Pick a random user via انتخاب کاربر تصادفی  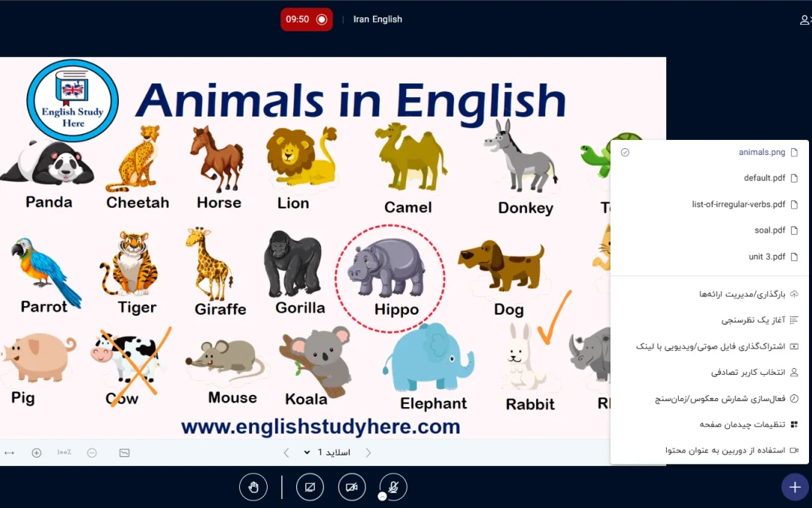tap(710, 373)
